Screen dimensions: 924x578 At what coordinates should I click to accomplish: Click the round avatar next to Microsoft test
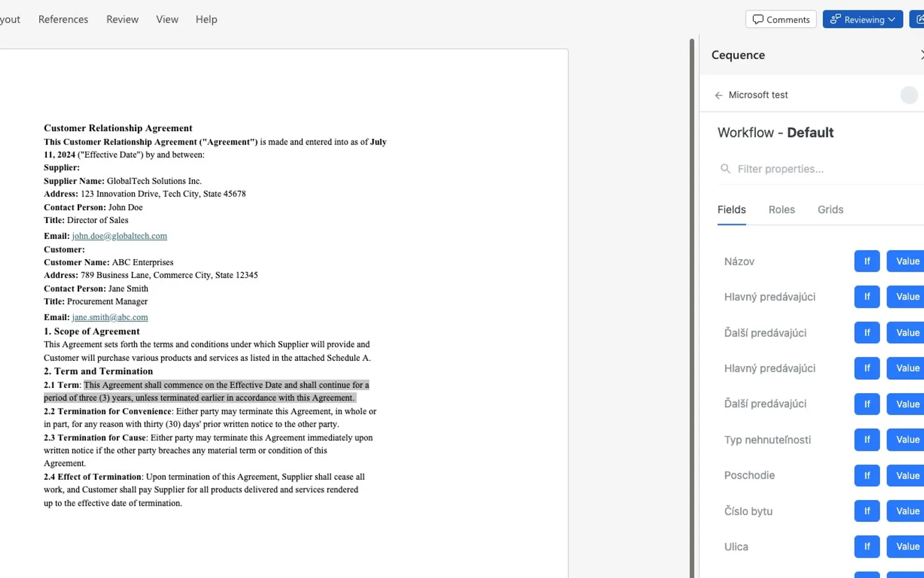click(909, 95)
